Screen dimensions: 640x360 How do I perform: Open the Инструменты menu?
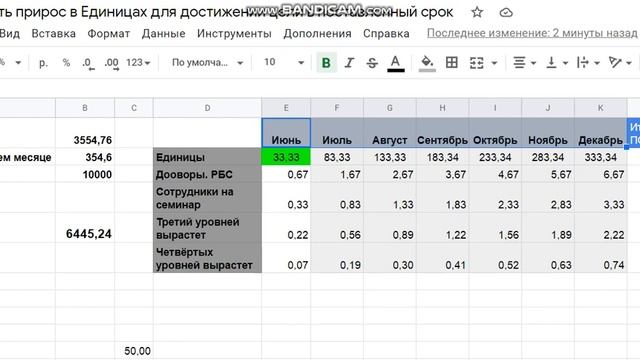pyautogui.click(x=234, y=33)
